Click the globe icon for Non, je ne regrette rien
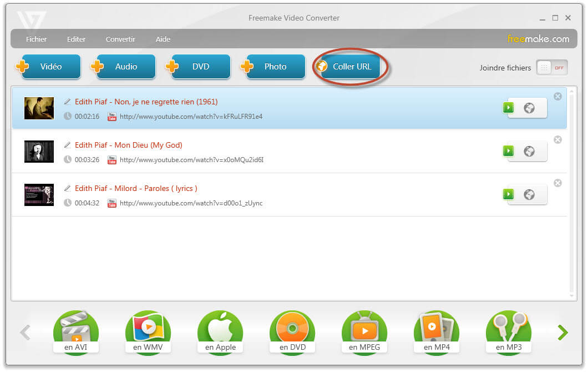This screenshot has height=372, width=588. pos(529,108)
